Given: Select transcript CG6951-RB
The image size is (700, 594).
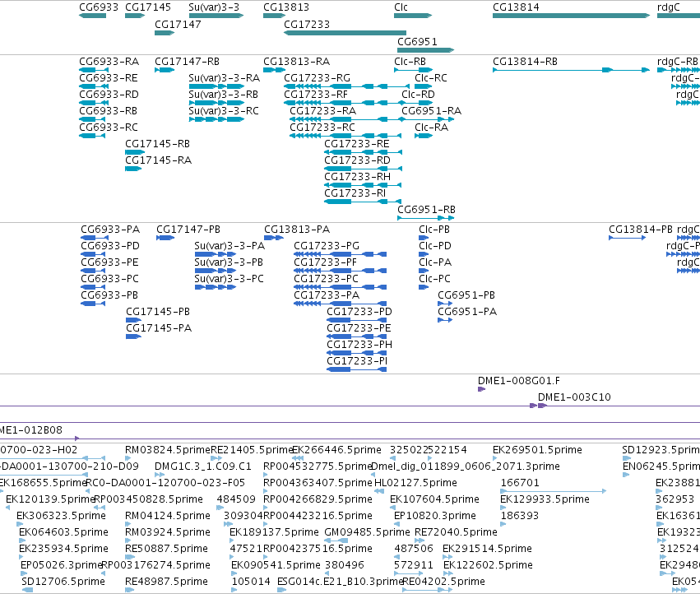Looking at the screenshot, I should (426, 210).
